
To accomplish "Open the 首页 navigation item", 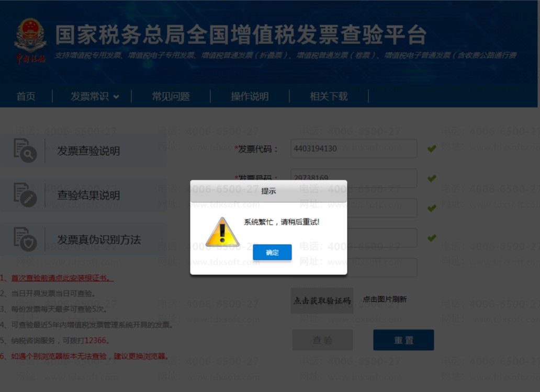I will point(26,96).
